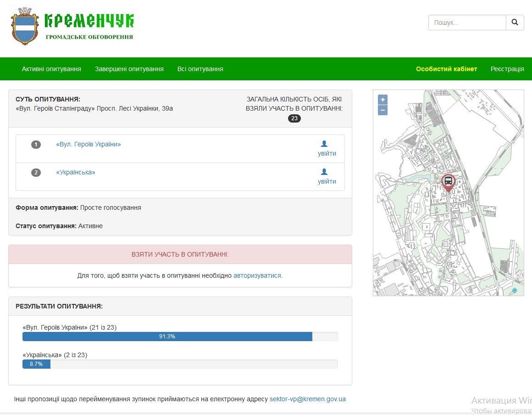Click the Реєстрація link
This screenshot has width=532, height=415.
tap(507, 69)
